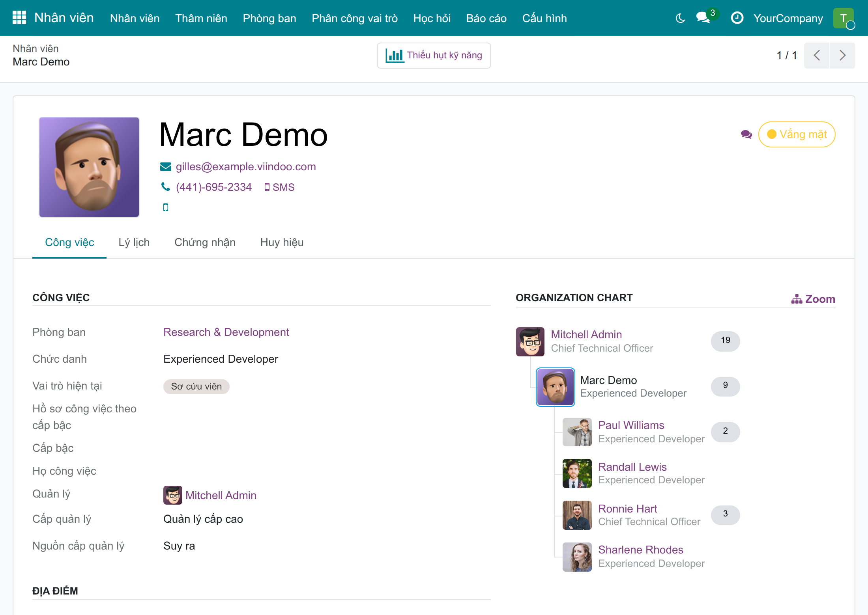Open Học hỏi menu
The image size is (868, 615).
click(432, 18)
